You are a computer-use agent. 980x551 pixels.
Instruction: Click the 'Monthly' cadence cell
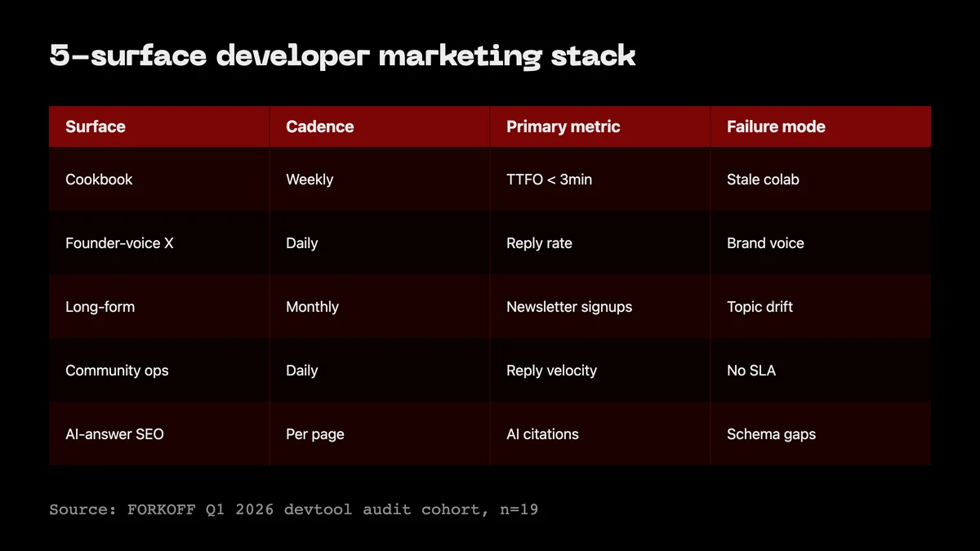point(380,306)
